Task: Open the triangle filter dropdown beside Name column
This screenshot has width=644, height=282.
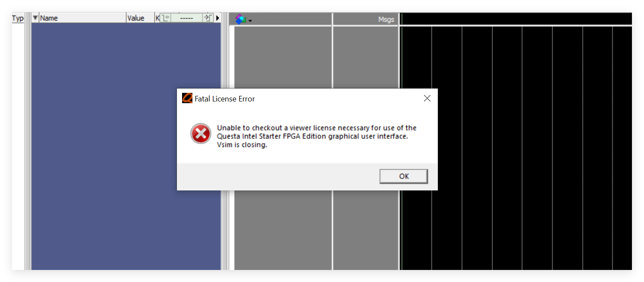Action: [35, 18]
